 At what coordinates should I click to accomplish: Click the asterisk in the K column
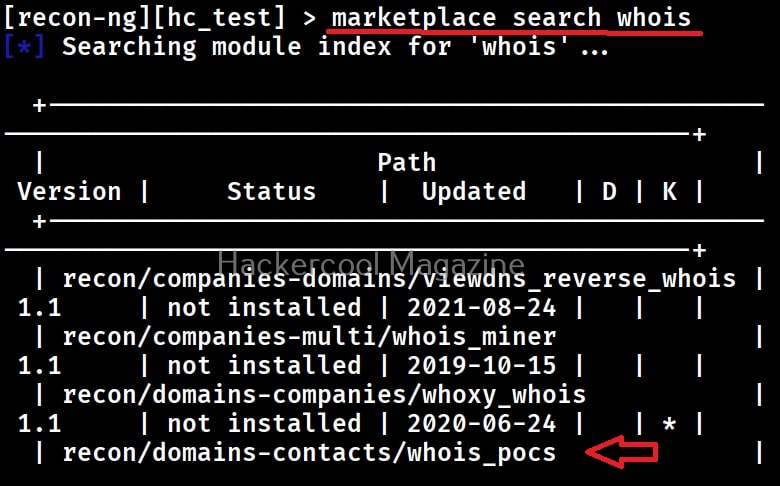(x=669, y=424)
